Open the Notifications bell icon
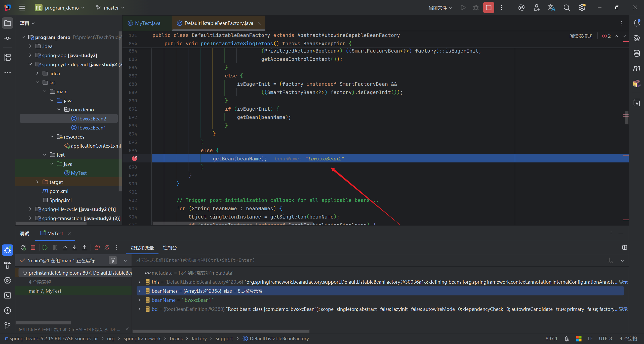Screen dimensions: 644x344 point(636,23)
